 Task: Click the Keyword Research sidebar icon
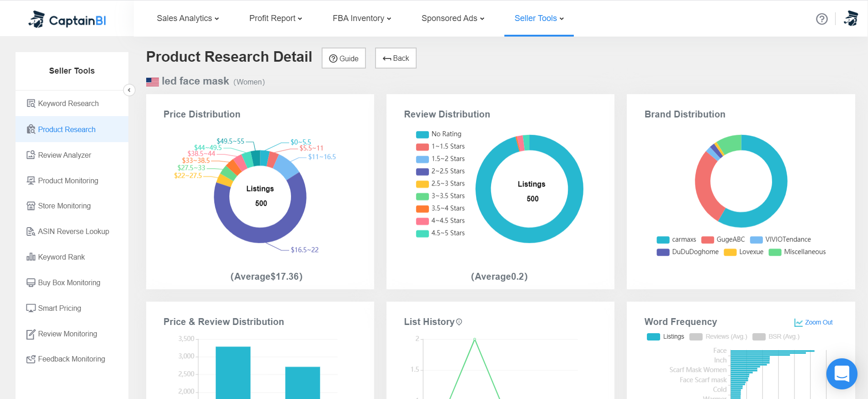click(31, 103)
